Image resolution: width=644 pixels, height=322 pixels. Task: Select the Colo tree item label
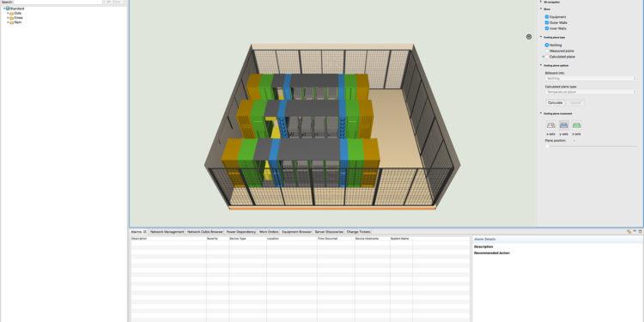pyautogui.click(x=18, y=13)
